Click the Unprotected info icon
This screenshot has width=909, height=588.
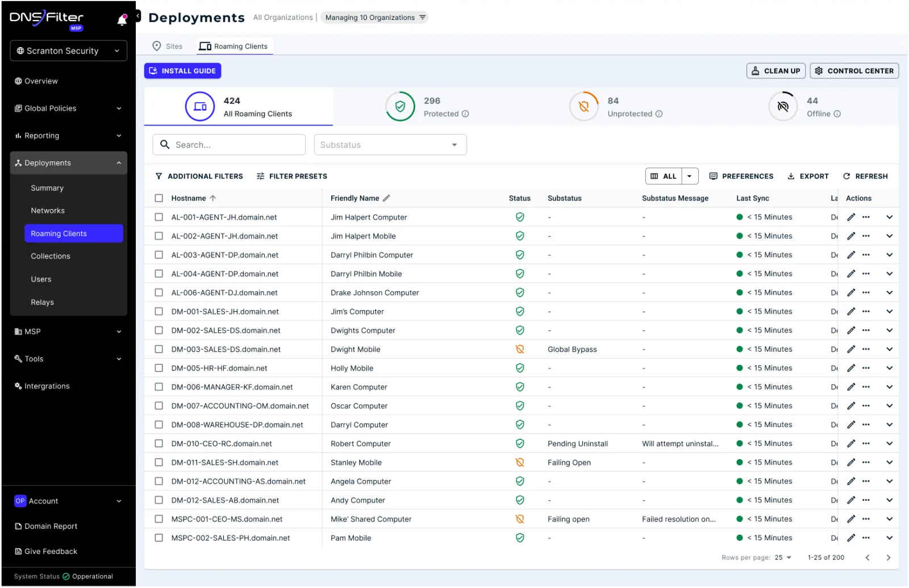(x=659, y=114)
